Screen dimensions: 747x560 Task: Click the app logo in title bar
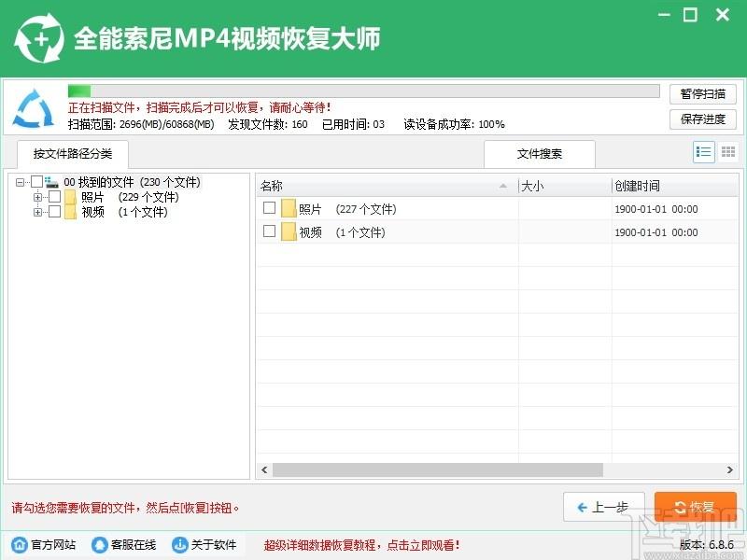point(37,39)
